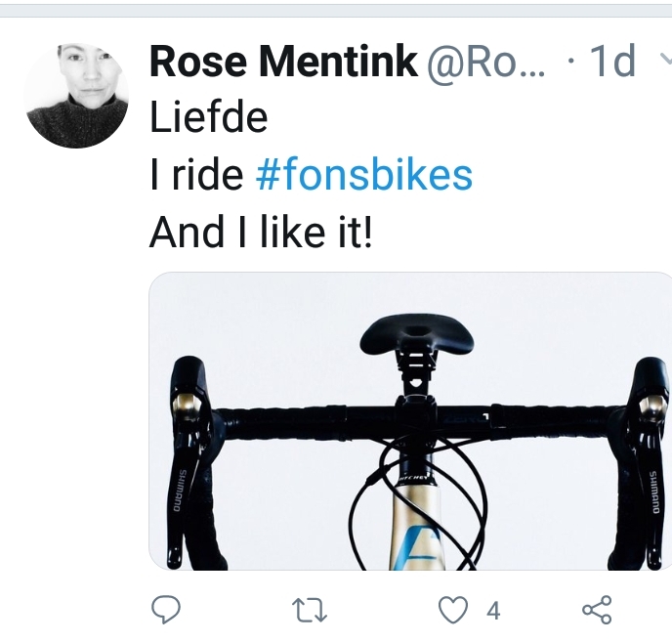The image size is (672, 642).
Task: View the attached bike handlebar photo
Action: pyautogui.click(x=410, y=420)
